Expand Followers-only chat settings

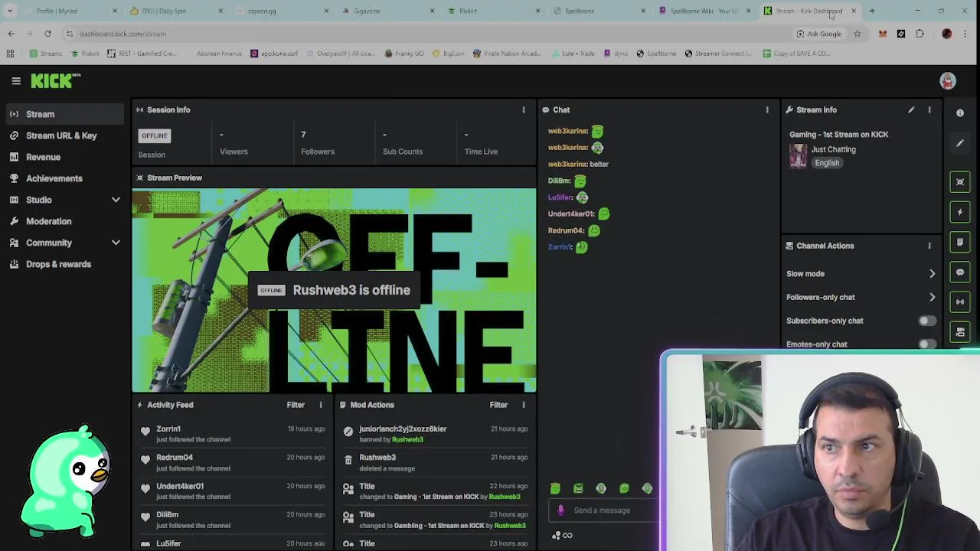tap(932, 297)
